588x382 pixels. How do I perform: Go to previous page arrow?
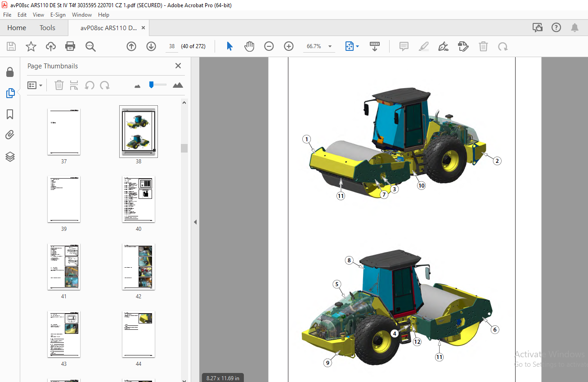tap(131, 46)
